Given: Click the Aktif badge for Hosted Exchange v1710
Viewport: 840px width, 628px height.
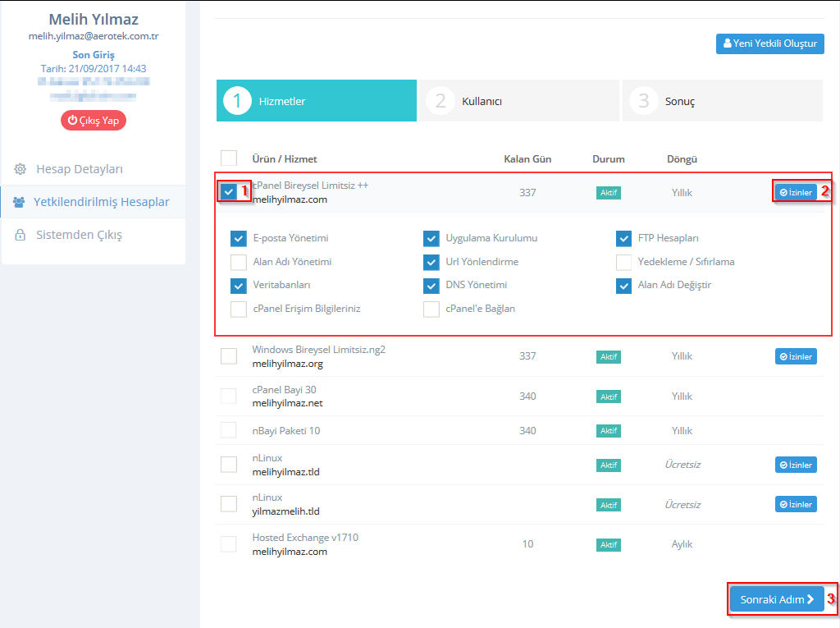Looking at the screenshot, I should [x=609, y=545].
